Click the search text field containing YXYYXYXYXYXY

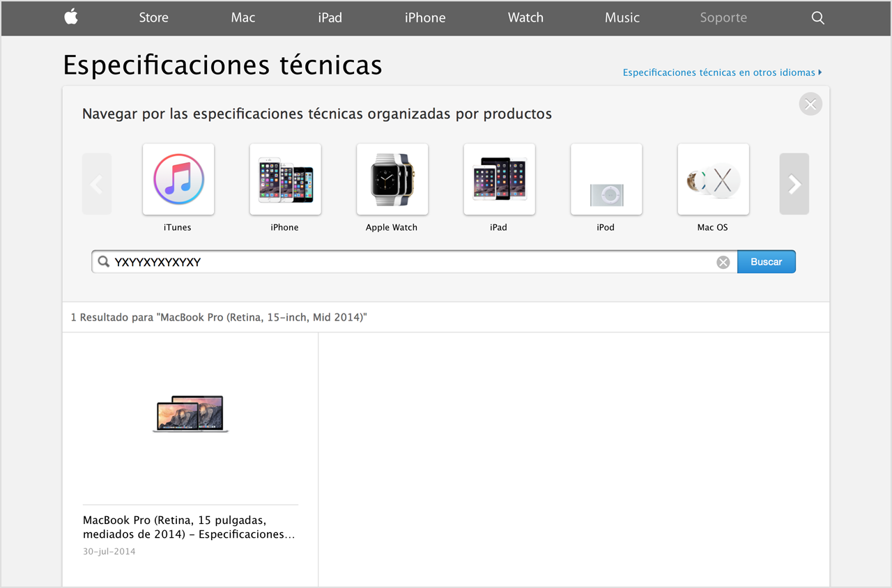[411, 262]
